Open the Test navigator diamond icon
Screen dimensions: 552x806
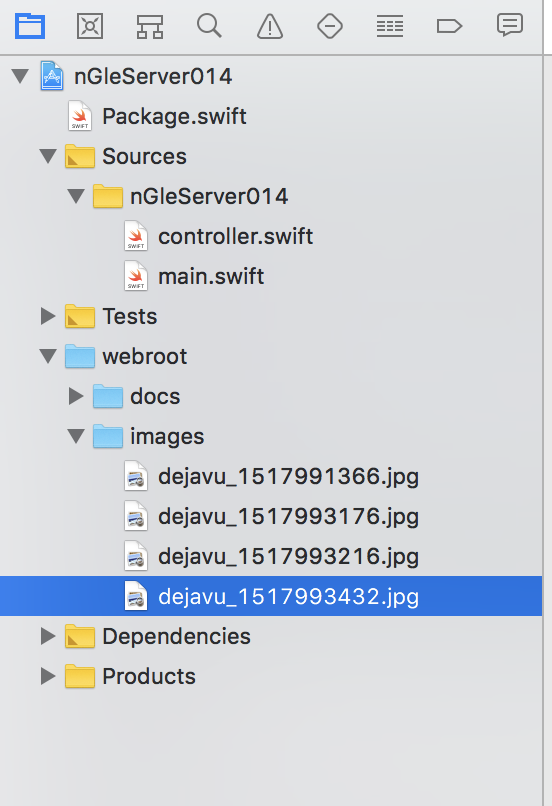point(330,26)
